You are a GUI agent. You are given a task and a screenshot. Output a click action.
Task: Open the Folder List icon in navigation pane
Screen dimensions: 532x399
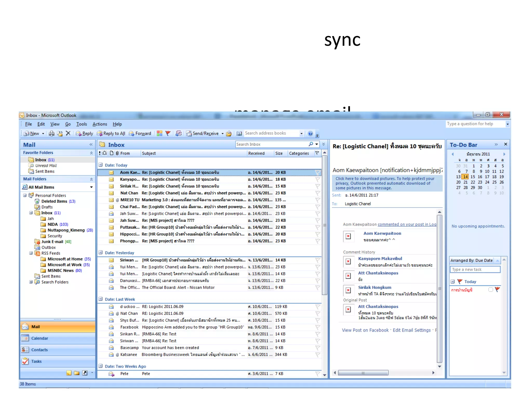77,373
